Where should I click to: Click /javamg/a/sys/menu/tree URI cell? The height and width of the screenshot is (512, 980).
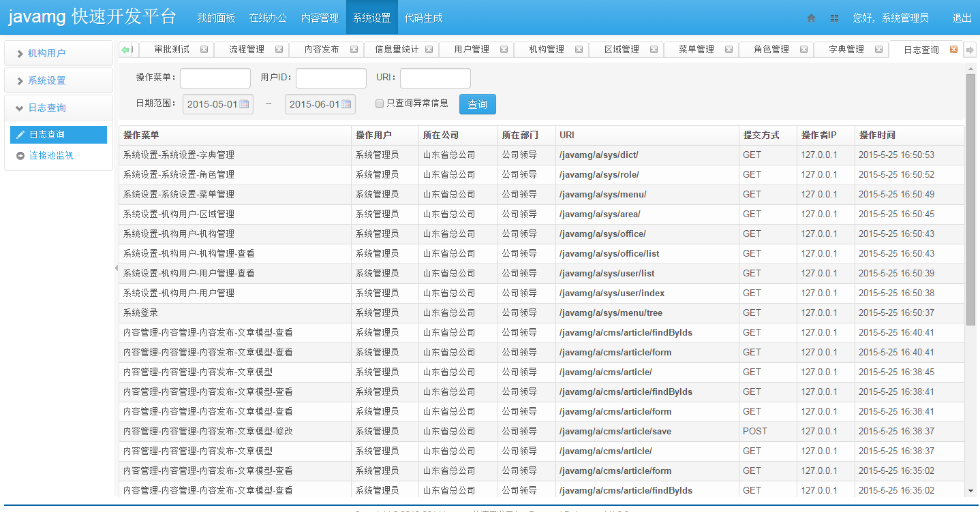[x=647, y=313]
